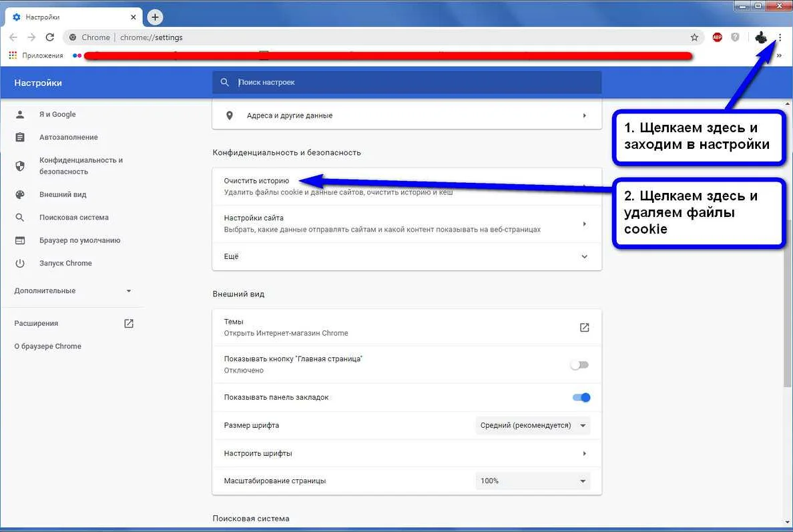Enable the Show Home button toggle
This screenshot has height=532, width=793.
pos(579,365)
